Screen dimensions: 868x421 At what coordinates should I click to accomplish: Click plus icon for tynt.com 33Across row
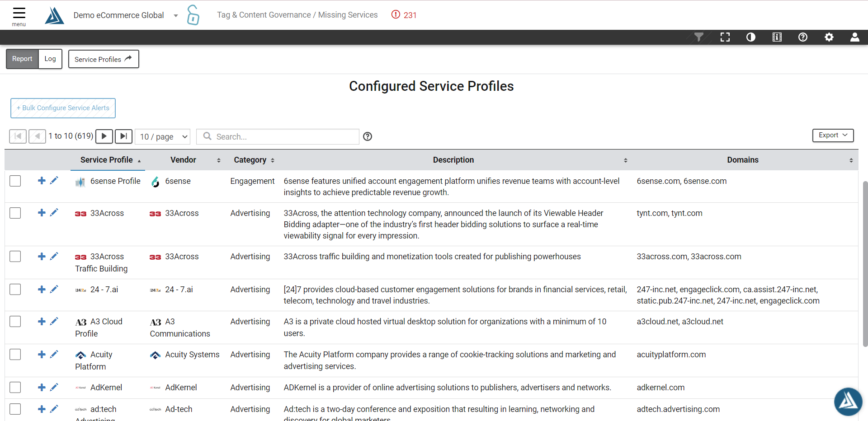point(42,213)
